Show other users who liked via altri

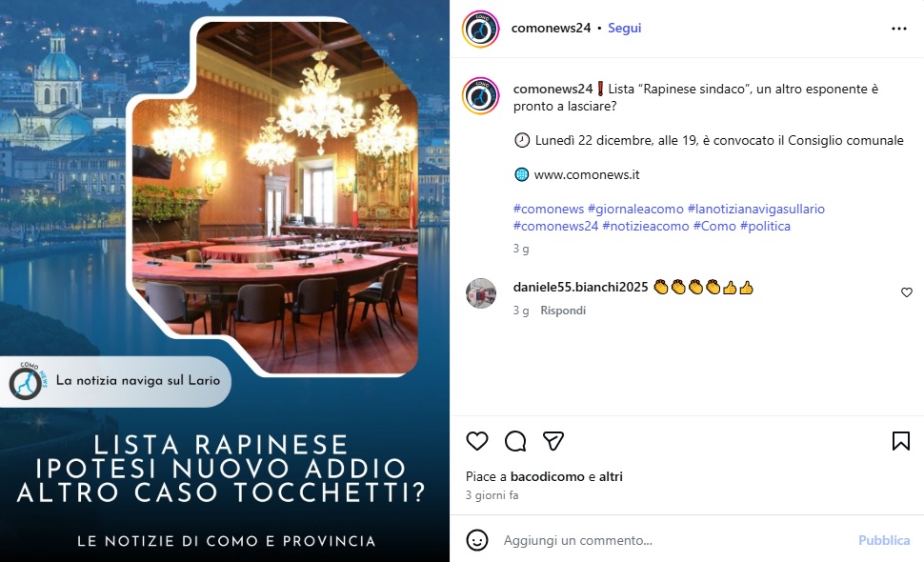coord(611,476)
